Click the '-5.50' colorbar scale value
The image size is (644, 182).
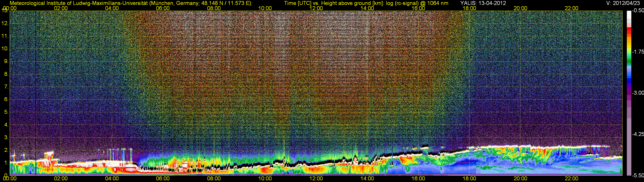coord(638,175)
